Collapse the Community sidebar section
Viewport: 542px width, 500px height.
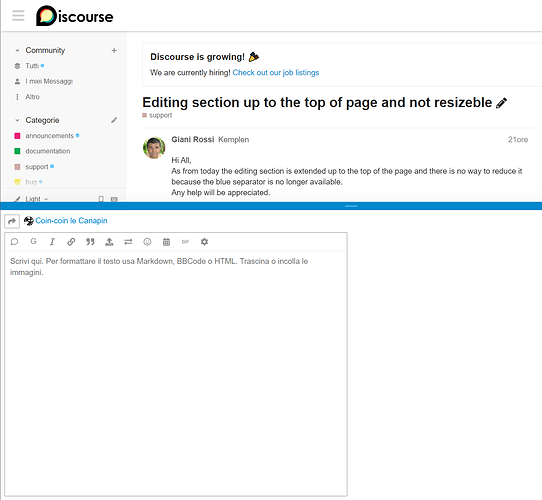point(17,50)
